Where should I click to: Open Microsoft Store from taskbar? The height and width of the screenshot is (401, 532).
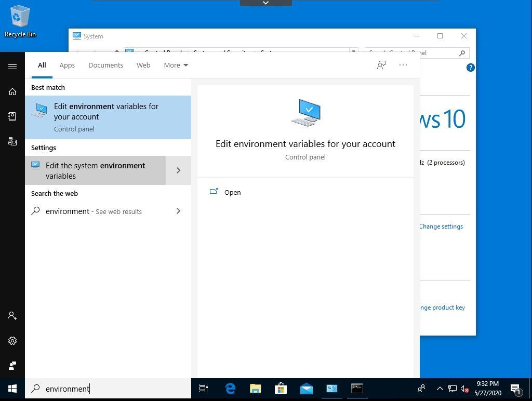[281, 389]
